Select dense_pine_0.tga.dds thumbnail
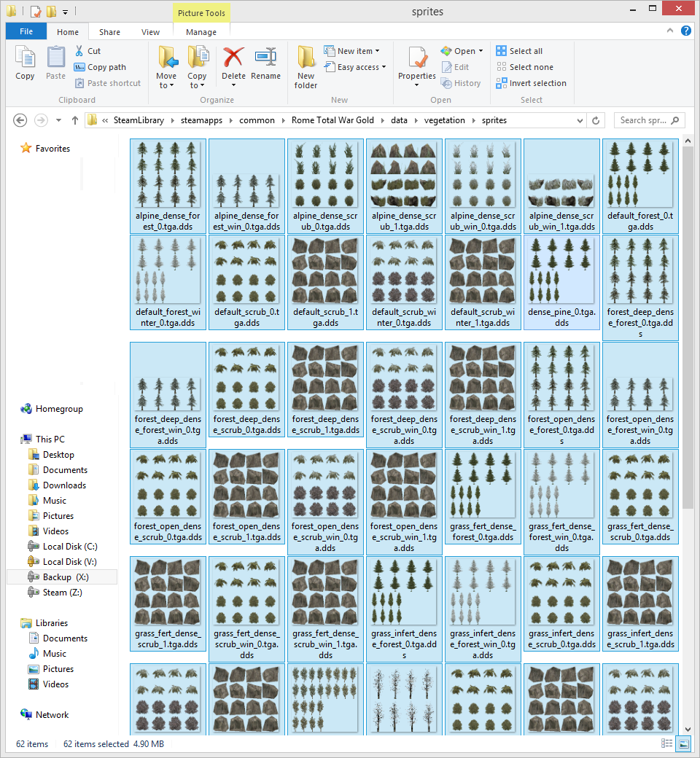The width and height of the screenshot is (700, 758). 561,283
